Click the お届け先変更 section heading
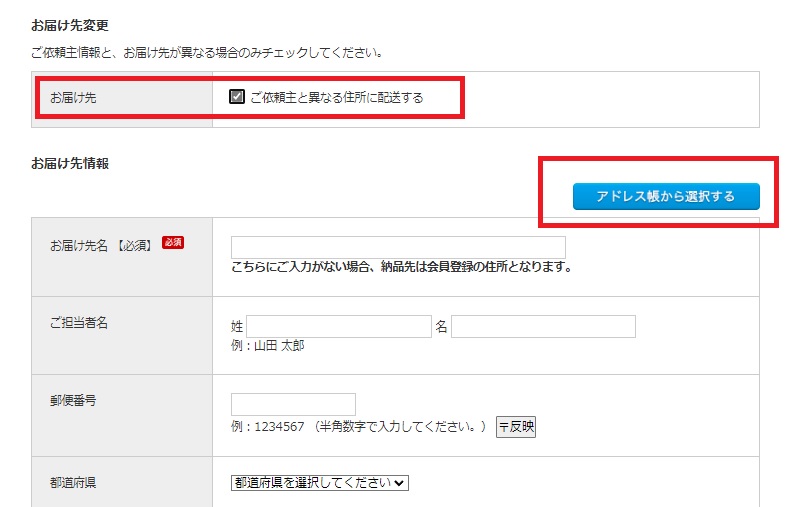The width and height of the screenshot is (792, 507). coord(70,24)
